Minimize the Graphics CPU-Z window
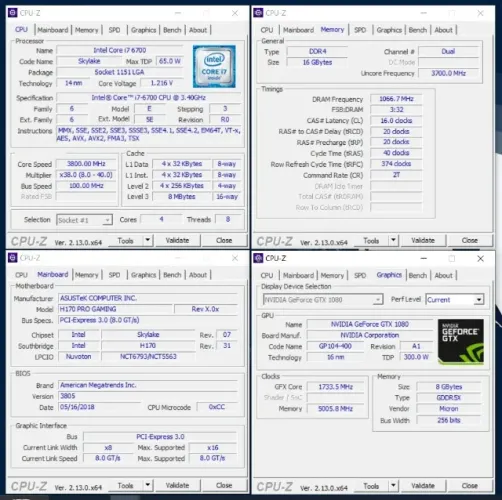Image resolution: width=502 pixels, height=500 pixels. 424,258
